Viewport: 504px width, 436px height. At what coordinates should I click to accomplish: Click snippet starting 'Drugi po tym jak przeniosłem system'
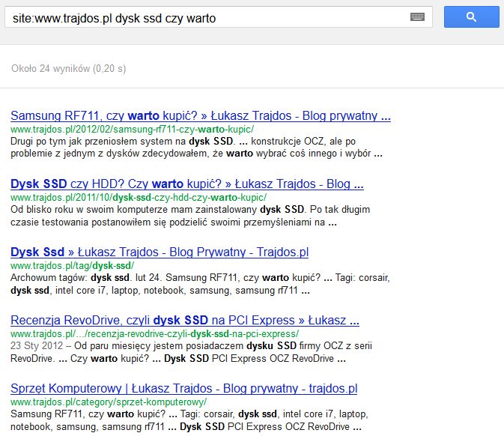tap(196, 148)
